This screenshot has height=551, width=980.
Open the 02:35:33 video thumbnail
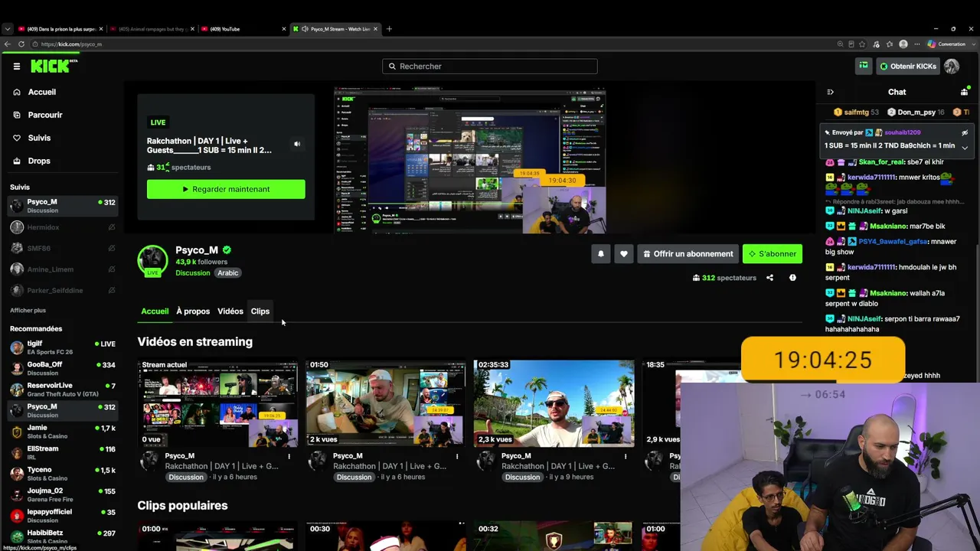(554, 403)
